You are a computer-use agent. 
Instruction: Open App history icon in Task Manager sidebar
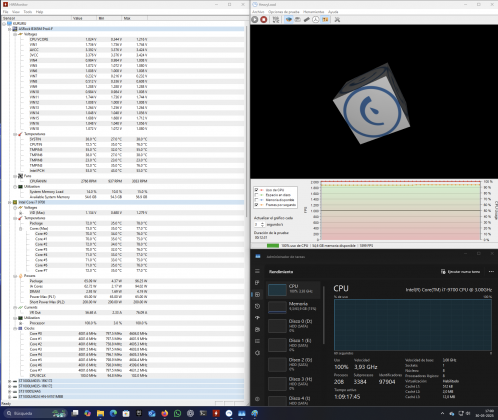click(x=257, y=306)
